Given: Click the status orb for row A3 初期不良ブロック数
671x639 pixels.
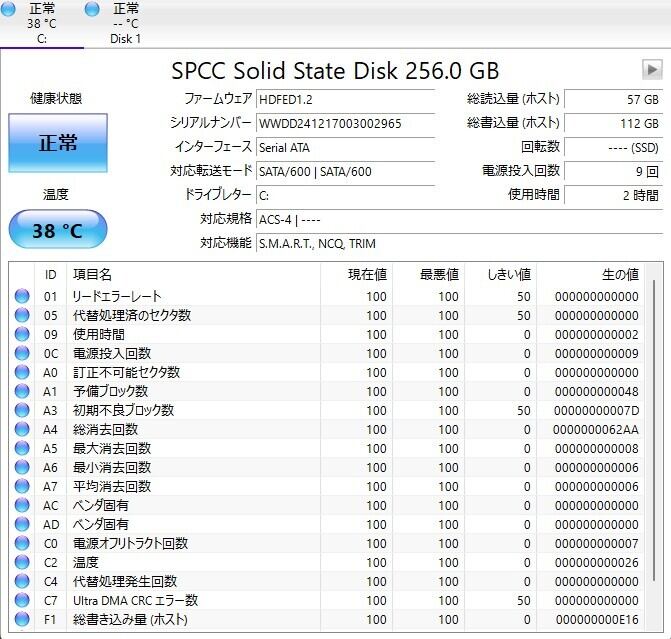Looking at the screenshot, I should click(x=22, y=410).
